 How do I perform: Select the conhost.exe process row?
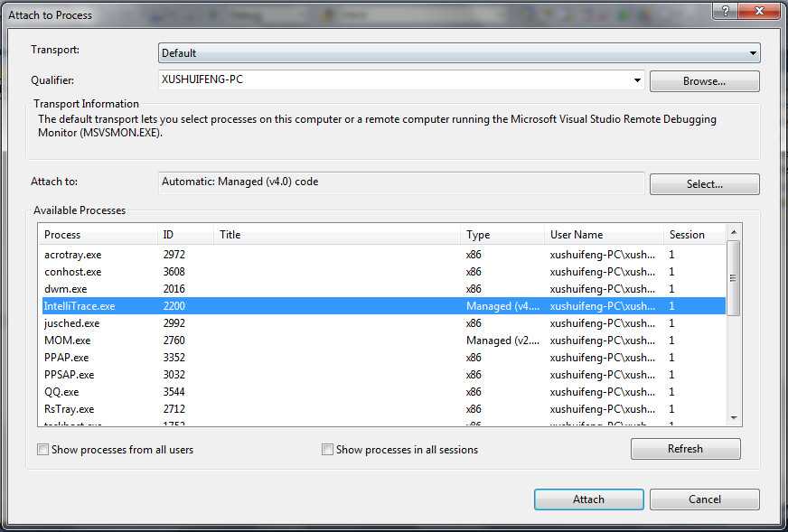[x=382, y=272]
